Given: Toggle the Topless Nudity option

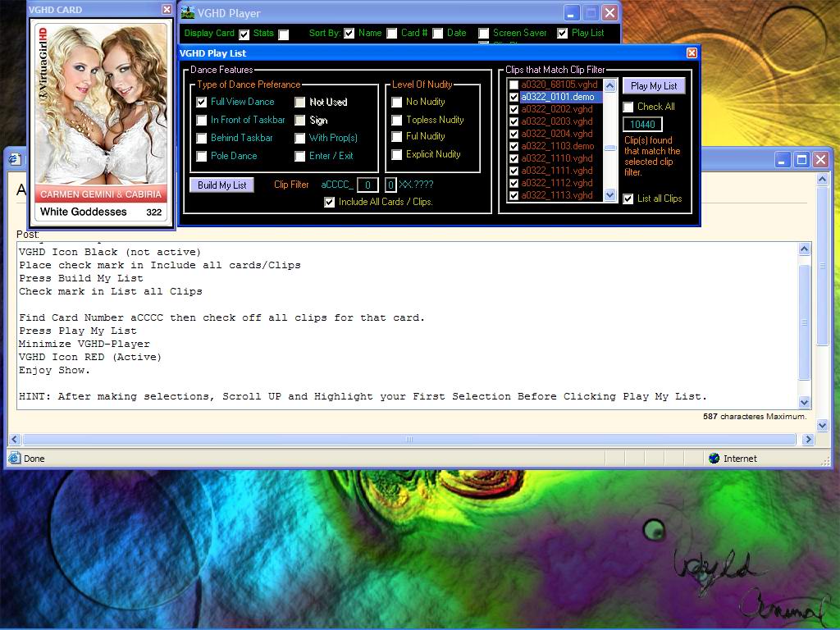Looking at the screenshot, I should (397, 120).
